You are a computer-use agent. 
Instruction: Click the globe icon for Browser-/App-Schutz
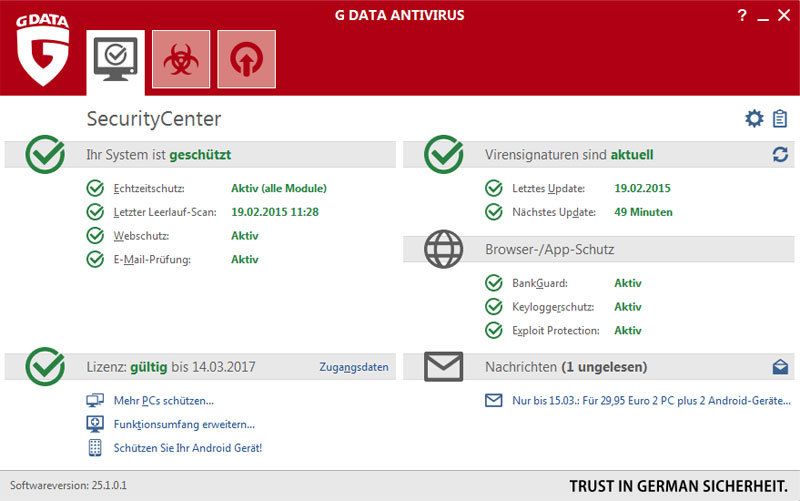pyautogui.click(x=443, y=249)
